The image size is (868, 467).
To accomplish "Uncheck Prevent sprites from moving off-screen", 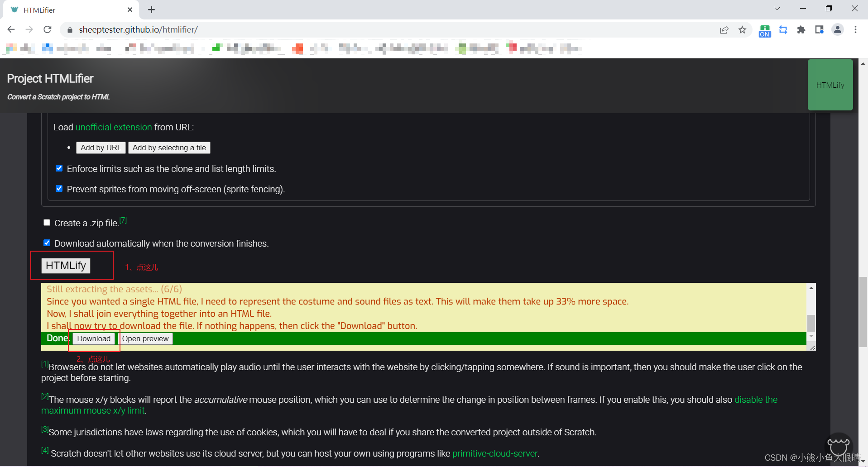I will pyautogui.click(x=59, y=189).
